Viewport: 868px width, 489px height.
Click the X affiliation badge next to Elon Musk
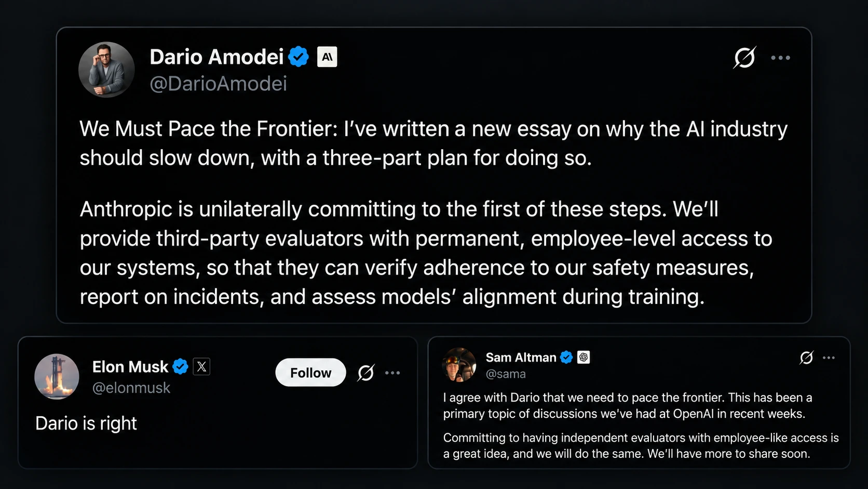[201, 367]
